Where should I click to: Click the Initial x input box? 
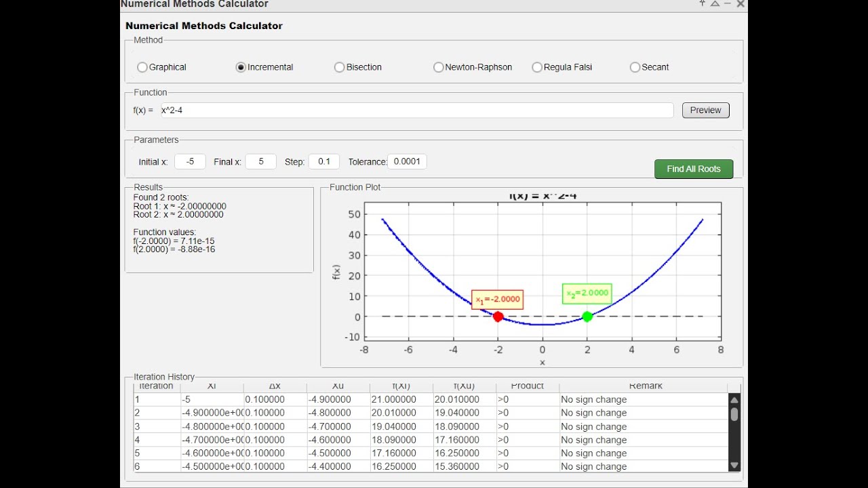click(x=190, y=162)
